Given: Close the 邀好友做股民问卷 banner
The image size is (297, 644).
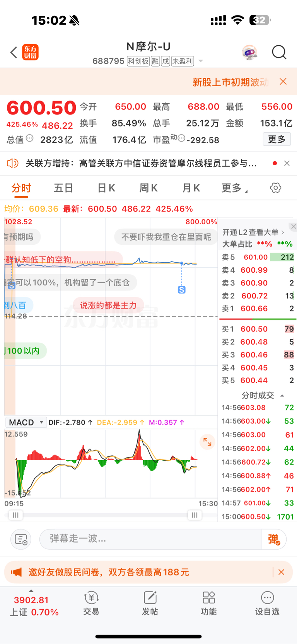Looking at the screenshot, I should pyautogui.click(x=281, y=572).
